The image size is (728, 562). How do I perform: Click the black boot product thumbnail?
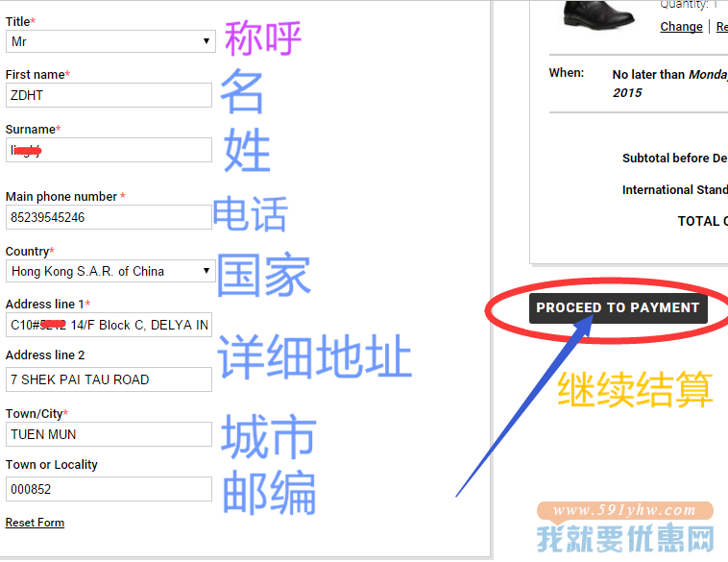(x=598, y=14)
